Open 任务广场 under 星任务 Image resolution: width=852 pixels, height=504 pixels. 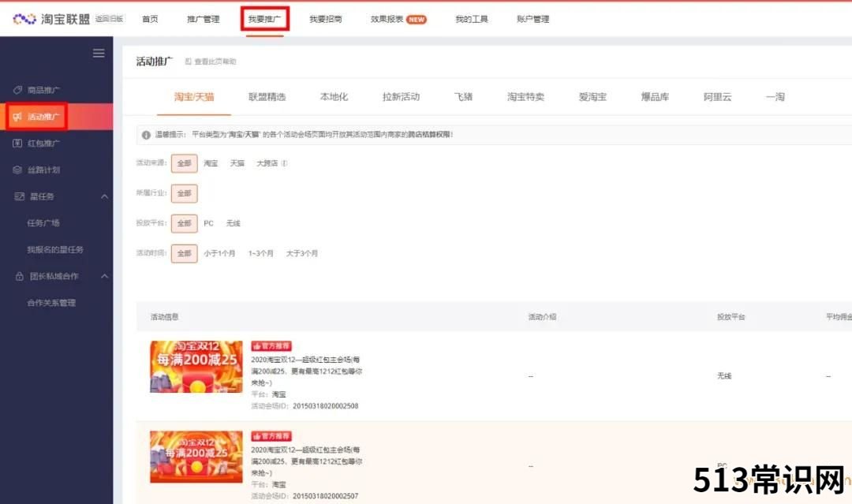pyautogui.click(x=43, y=222)
